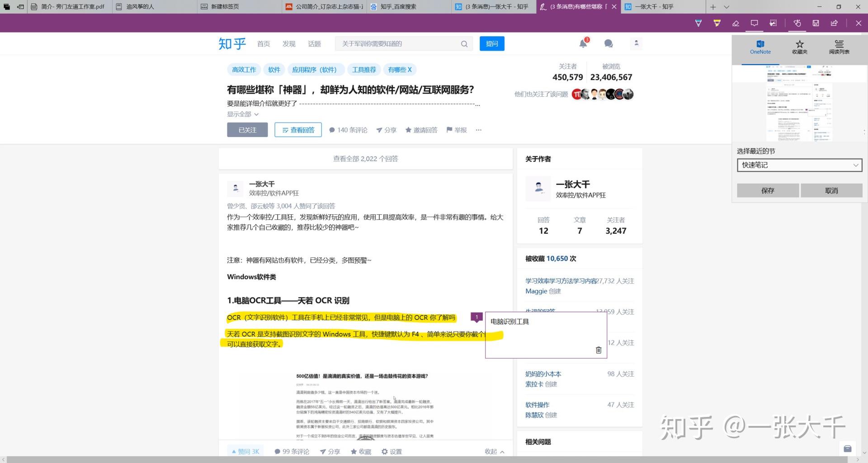
Task: Upvote the answer with 赞同 3K
Action: (x=245, y=451)
